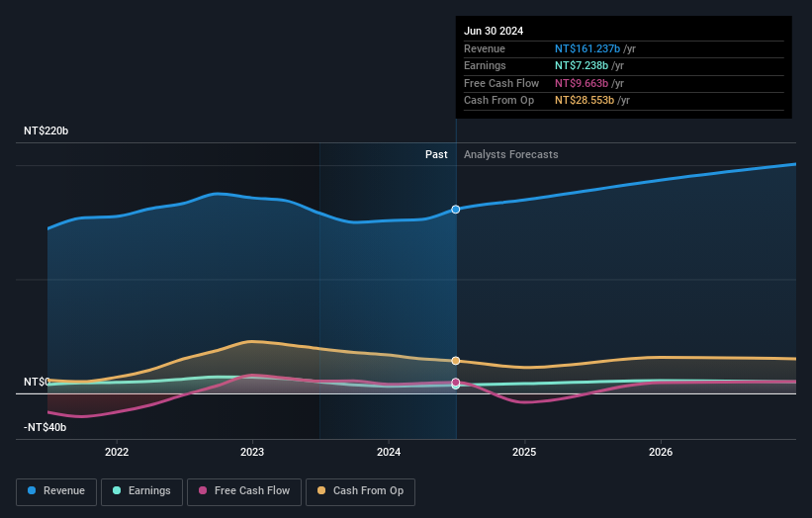This screenshot has width=812, height=518.
Task: Toggle the Free Cash Flow legend button
Action: coord(244,491)
